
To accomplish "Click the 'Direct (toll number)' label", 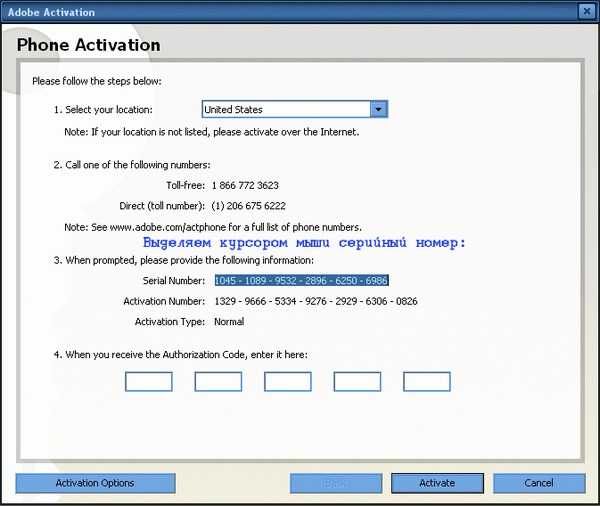I will click(x=162, y=206).
